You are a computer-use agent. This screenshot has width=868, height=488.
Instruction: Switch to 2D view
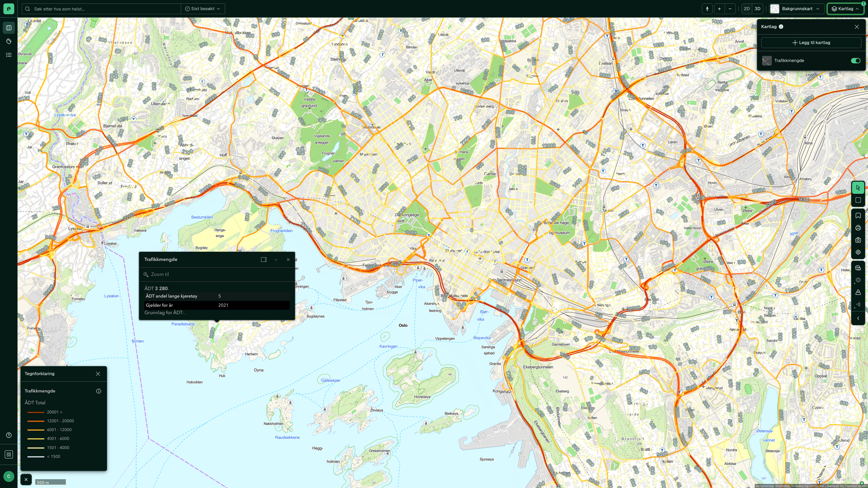coord(747,9)
